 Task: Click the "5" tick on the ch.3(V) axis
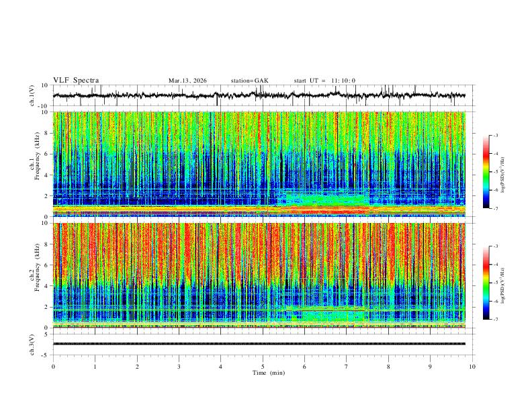46,334
